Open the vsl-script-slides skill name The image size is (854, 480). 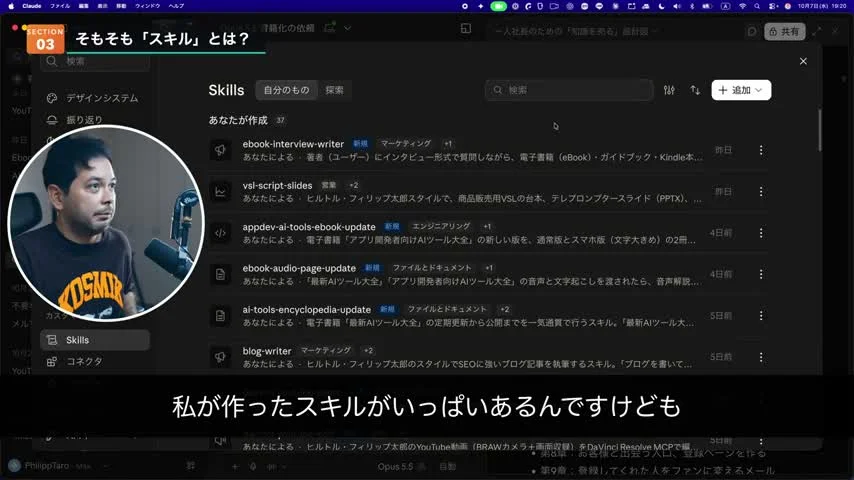coord(277,185)
